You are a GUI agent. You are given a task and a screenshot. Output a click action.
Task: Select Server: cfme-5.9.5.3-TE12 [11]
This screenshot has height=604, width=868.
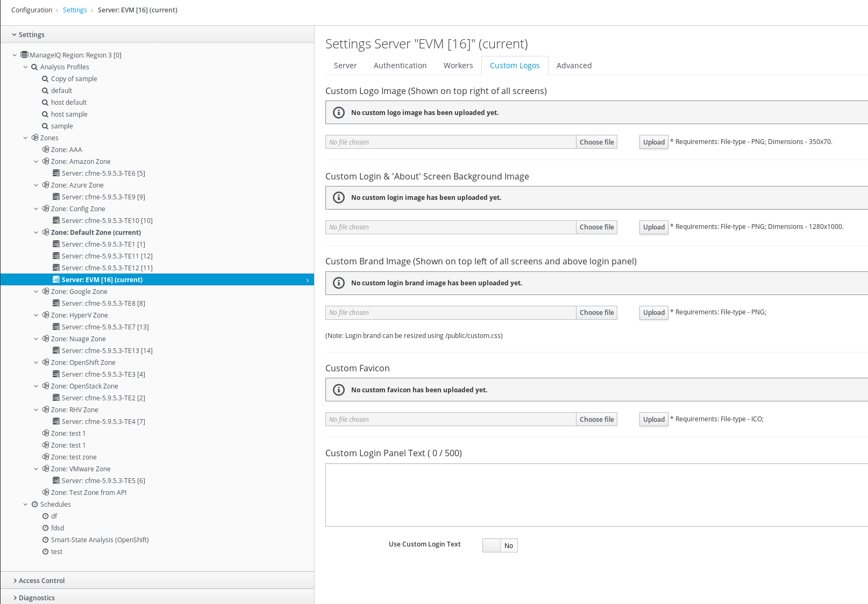[107, 268]
